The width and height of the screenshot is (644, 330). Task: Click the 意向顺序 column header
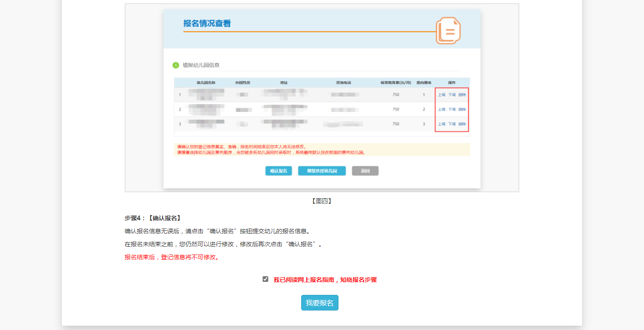[x=423, y=82]
